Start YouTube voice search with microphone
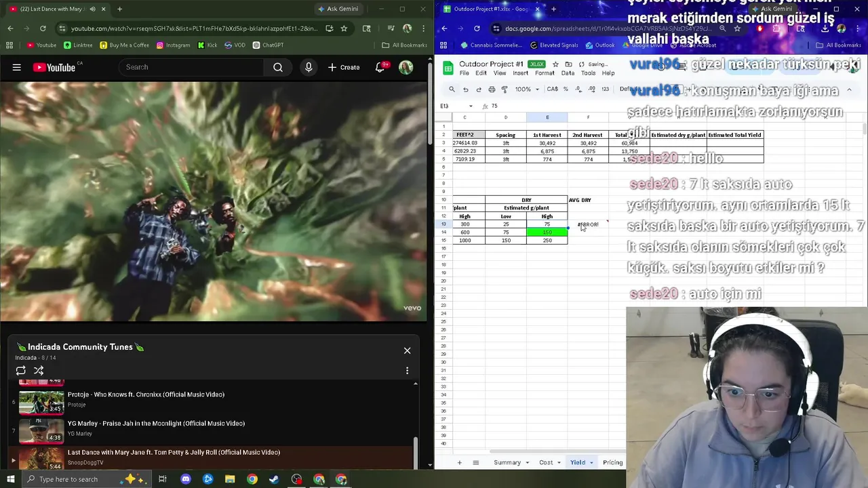The width and height of the screenshot is (868, 488). click(309, 67)
